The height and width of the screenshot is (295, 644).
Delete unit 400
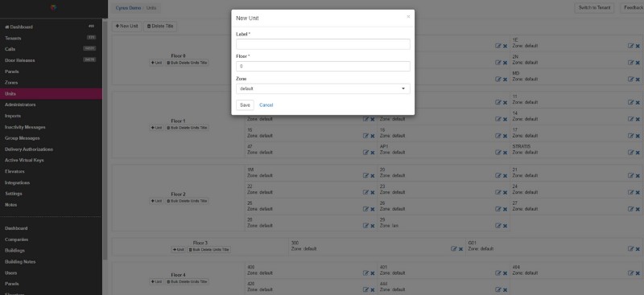[x=373, y=273]
